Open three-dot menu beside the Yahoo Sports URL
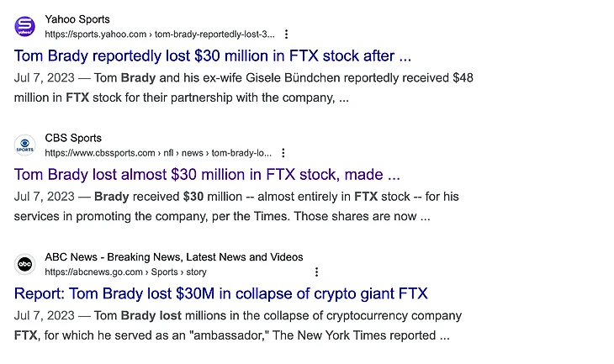The width and height of the screenshot is (614, 364). point(286,34)
